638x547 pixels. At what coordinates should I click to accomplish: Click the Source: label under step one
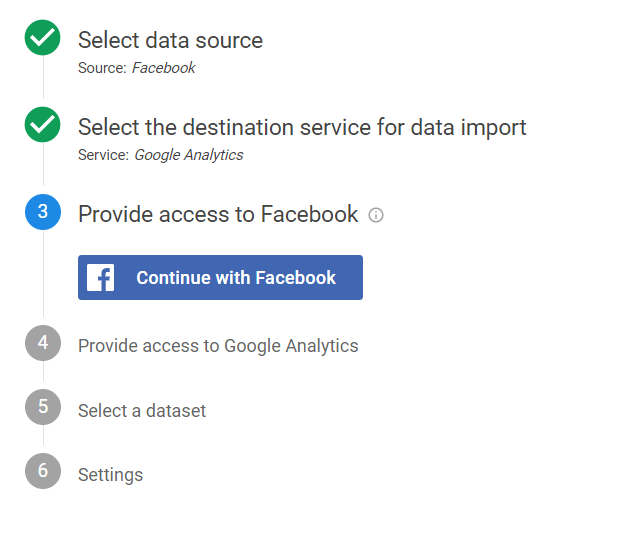pos(103,68)
